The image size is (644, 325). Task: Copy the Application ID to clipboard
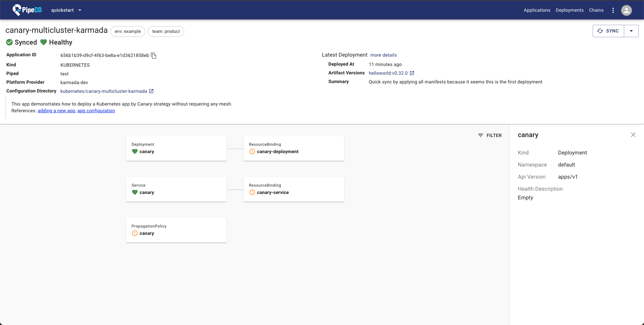point(154,56)
